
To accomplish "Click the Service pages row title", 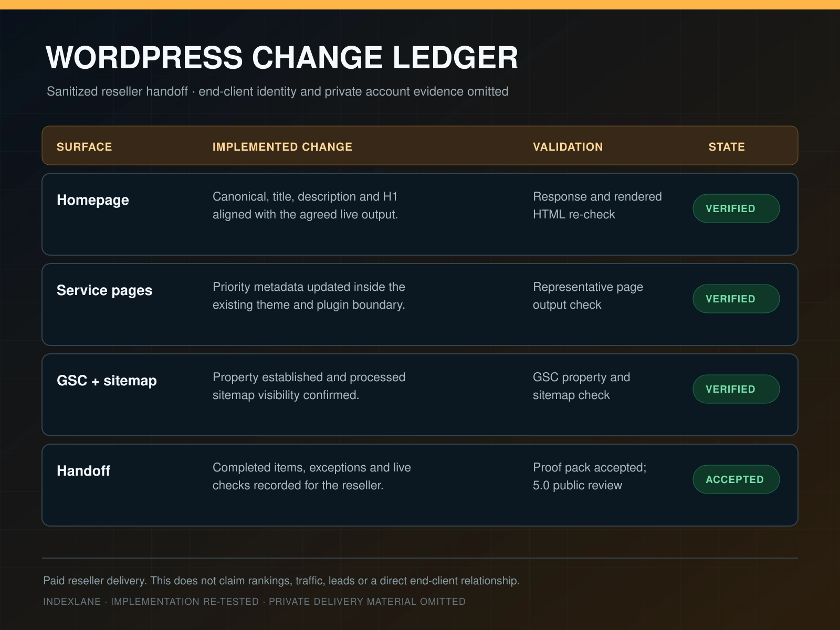I will coord(104,290).
